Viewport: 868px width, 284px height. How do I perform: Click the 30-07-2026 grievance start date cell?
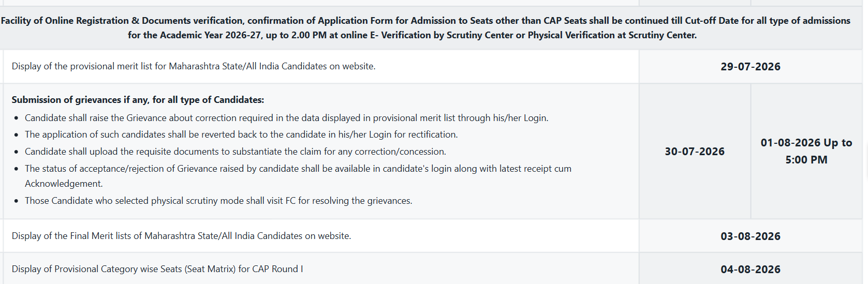point(695,152)
